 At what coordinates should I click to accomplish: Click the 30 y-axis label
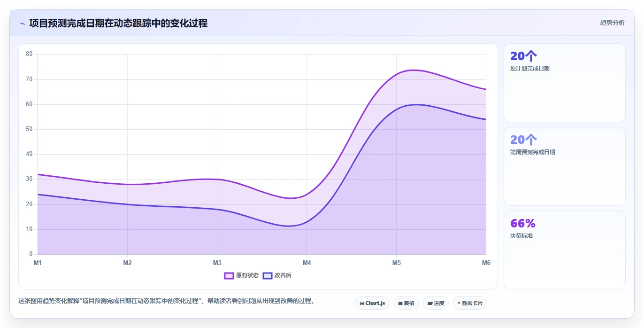(29, 179)
